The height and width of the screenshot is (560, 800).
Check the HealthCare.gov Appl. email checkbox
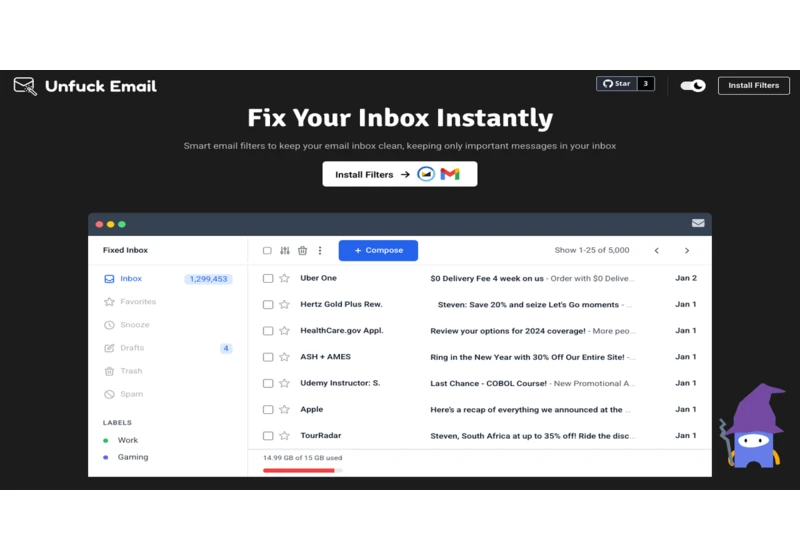pos(268,330)
